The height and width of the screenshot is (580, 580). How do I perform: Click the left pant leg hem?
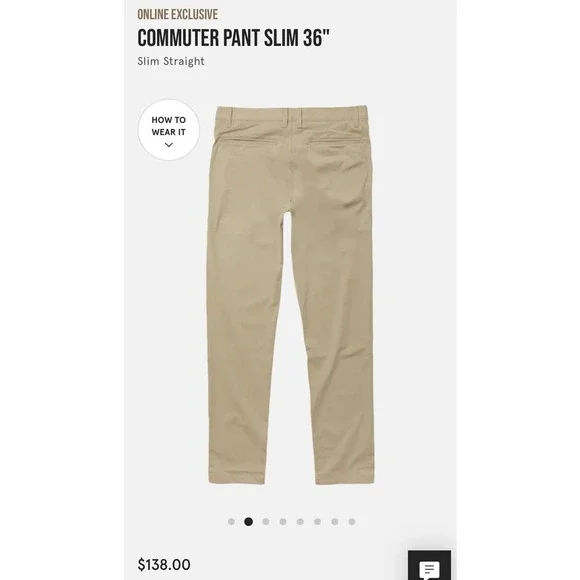tap(237, 477)
